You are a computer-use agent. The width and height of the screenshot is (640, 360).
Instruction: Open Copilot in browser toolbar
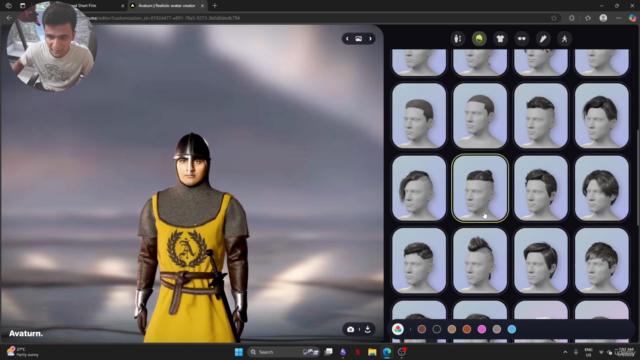[632, 18]
